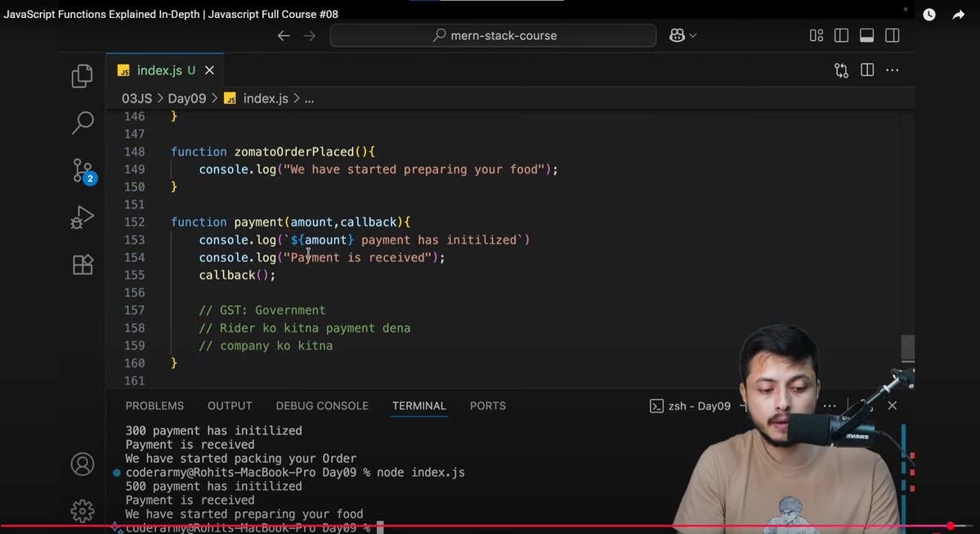The height and width of the screenshot is (534, 980).
Task: Close the terminal panel
Action: click(x=893, y=406)
